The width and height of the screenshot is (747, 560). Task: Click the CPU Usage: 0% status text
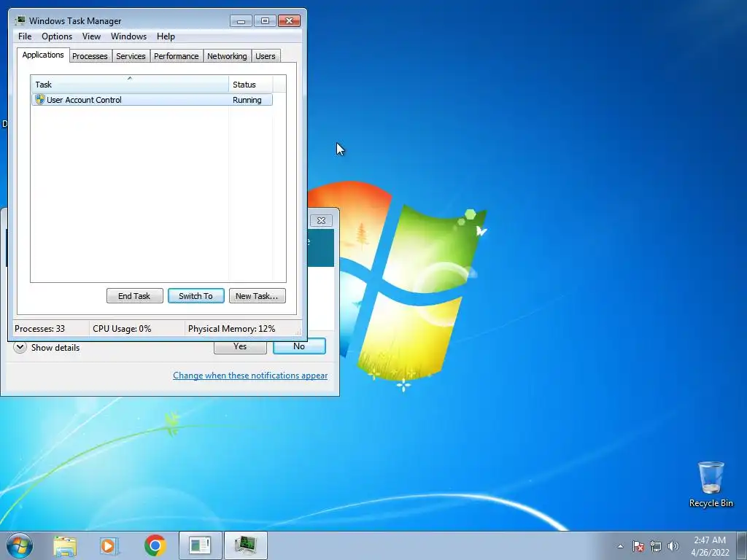point(122,329)
